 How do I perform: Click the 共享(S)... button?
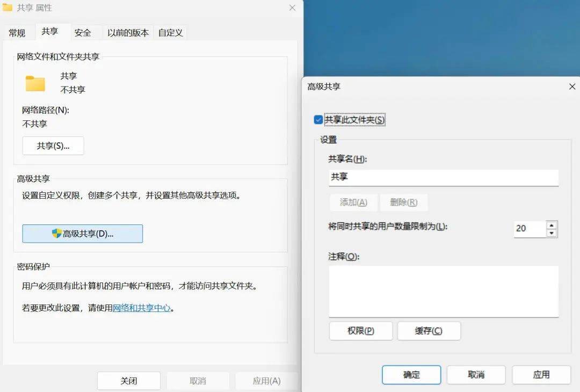pos(53,146)
